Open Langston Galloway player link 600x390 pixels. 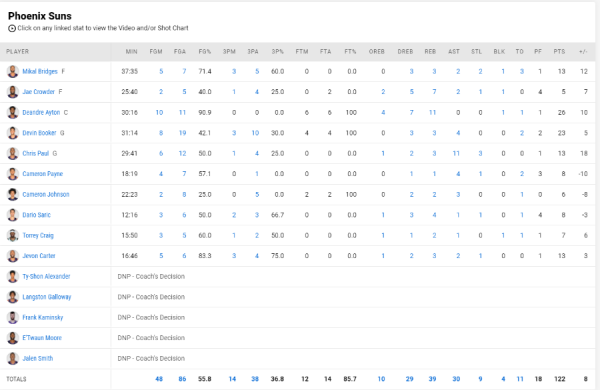(x=47, y=297)
